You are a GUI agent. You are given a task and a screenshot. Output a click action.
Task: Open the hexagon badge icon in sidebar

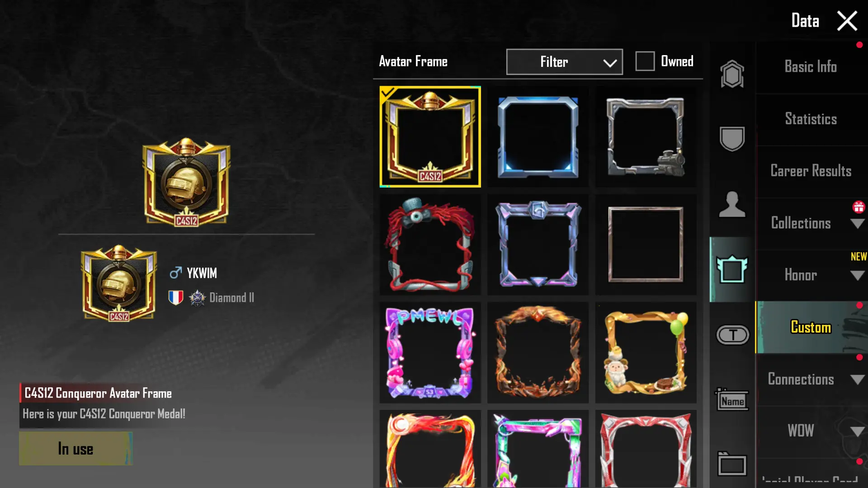tap(732, 74)
